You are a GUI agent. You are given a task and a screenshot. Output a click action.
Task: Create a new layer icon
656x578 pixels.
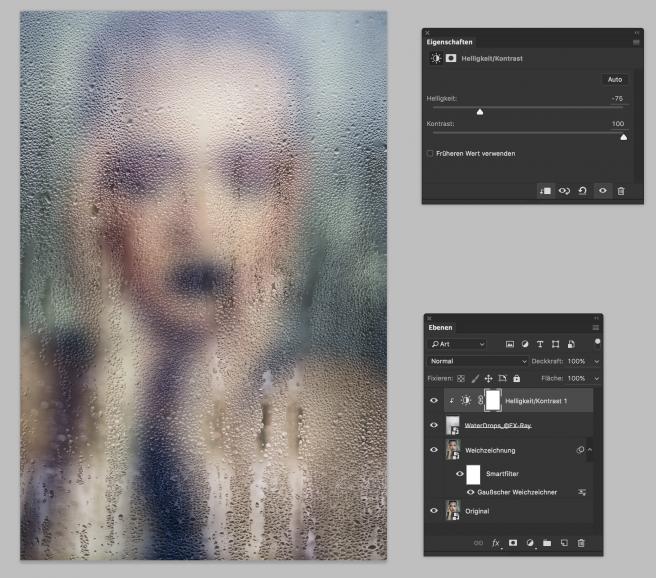[x=564, y=543]
